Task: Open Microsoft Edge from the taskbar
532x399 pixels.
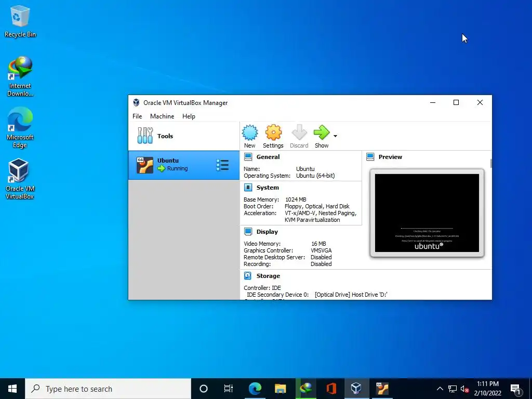Action: tap(255, 389)
